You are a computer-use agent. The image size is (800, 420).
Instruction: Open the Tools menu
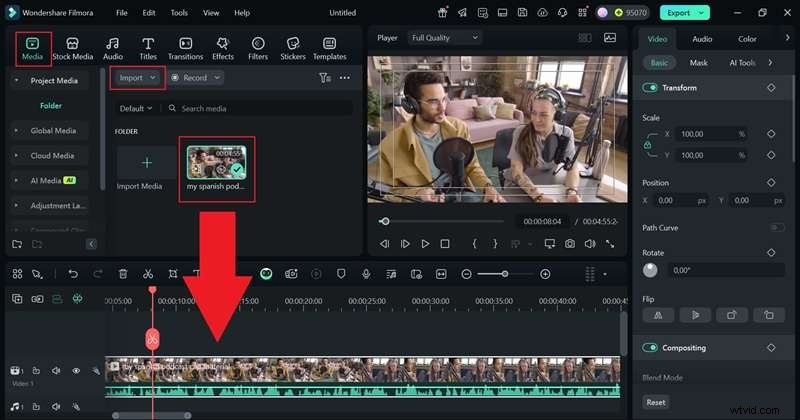(179, 13)
